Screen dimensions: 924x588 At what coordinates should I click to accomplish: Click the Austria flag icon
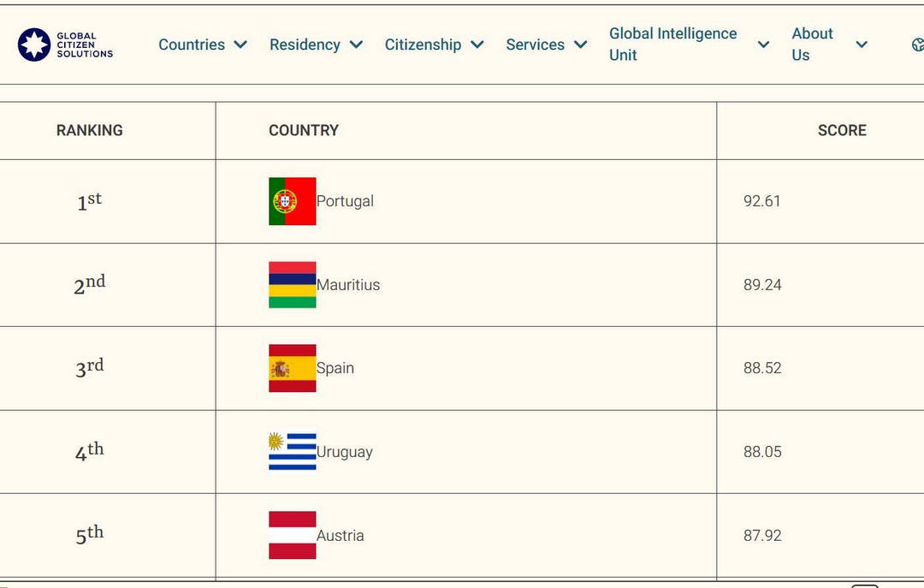click(293, 535)
